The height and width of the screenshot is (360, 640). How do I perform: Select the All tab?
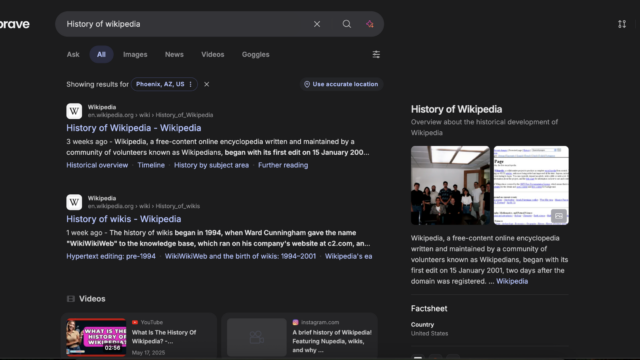pos(101,54)
